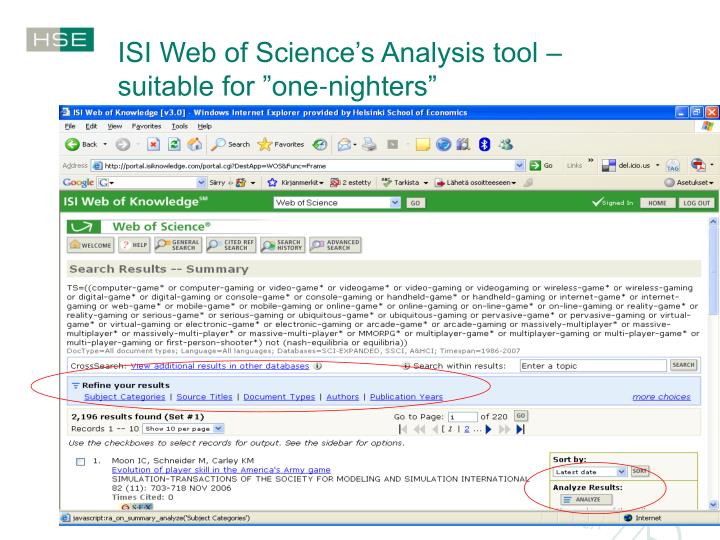Image resolution: width=720 pixels, height=540 pixels.
Task: Click the SORT button
Action: tap(639, 471)
